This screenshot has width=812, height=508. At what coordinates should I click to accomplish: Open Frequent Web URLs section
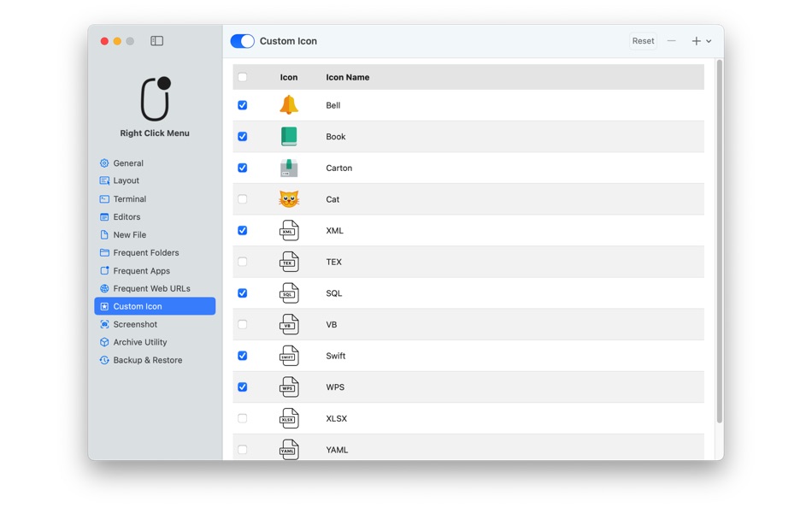[x=155, y=289]
